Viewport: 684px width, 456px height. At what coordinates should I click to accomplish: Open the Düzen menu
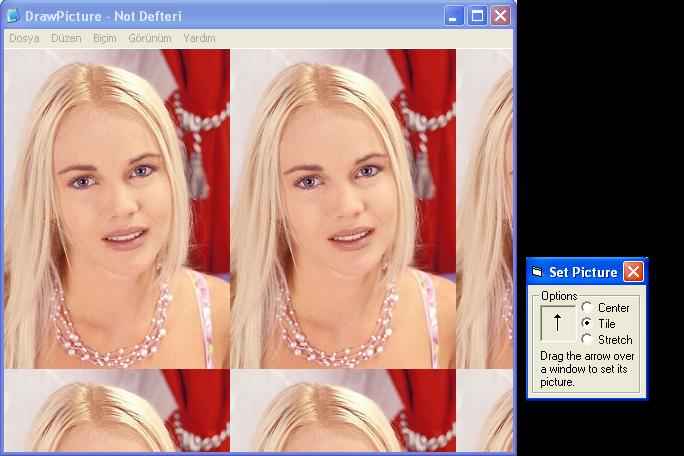(x=66, y=38)
